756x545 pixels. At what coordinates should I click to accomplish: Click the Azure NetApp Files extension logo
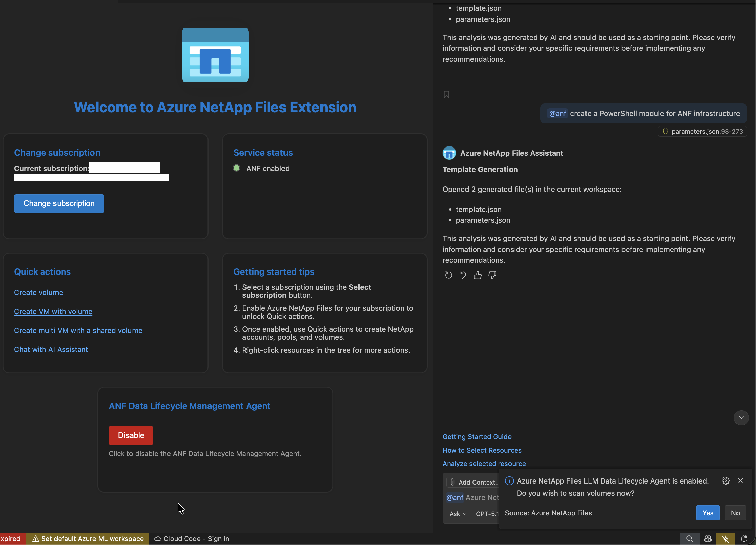pyautogui.click(x=215, y=55)
